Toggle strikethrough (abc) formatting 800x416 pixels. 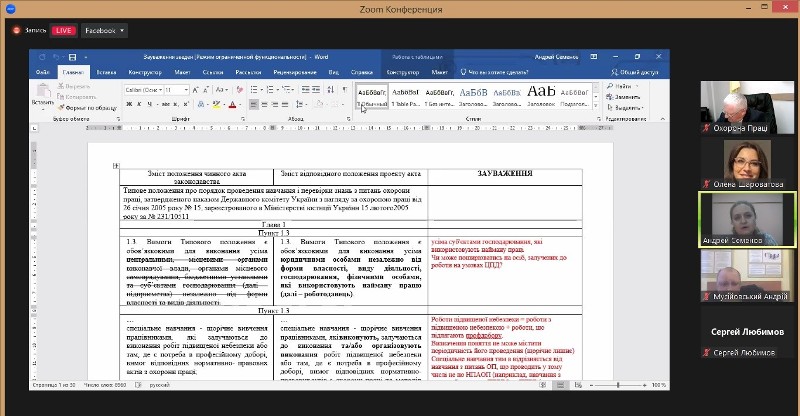pos(165,104)
